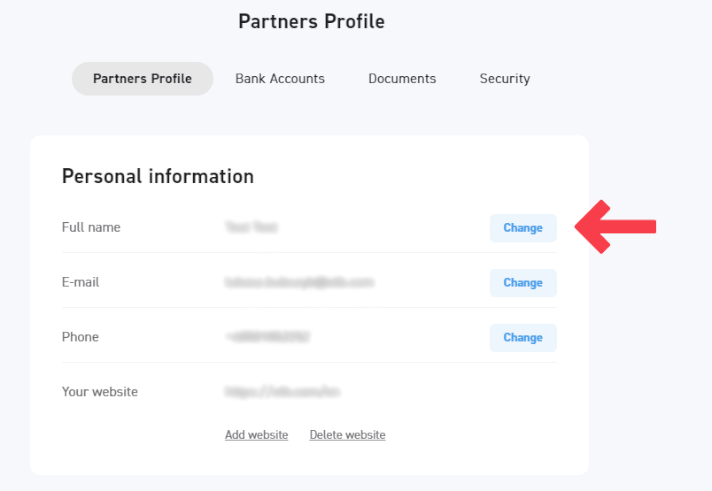Viewport: 712px width, 491px height.
Task: Click Change next to Full name
Action: tap(522, 228)
